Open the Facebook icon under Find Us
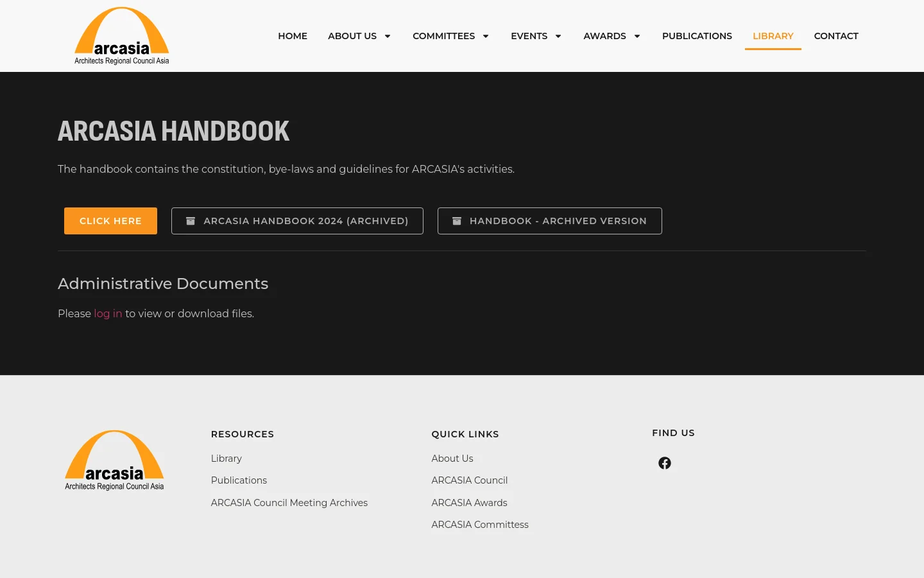This screenshot has height=578, width=924. [665, 463]
